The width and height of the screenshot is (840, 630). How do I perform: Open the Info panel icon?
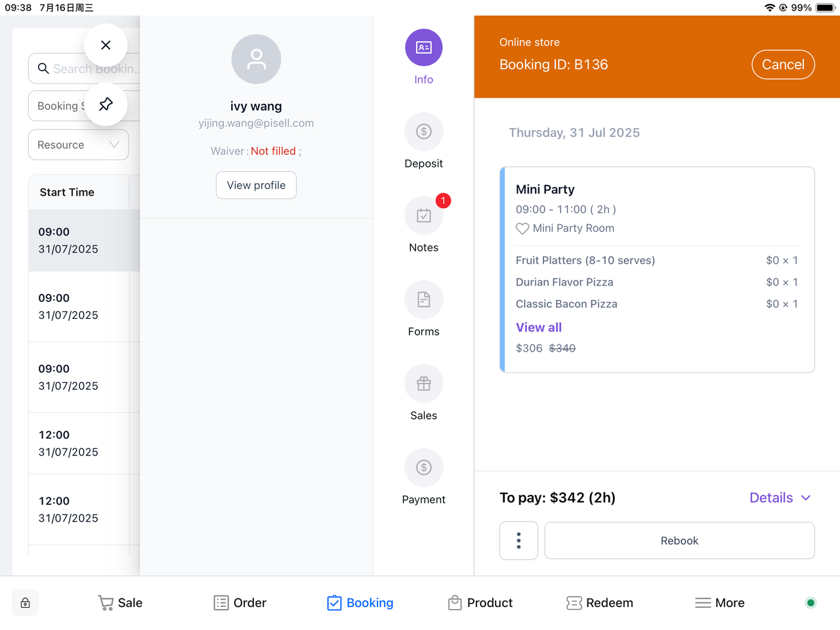(423, 48)
